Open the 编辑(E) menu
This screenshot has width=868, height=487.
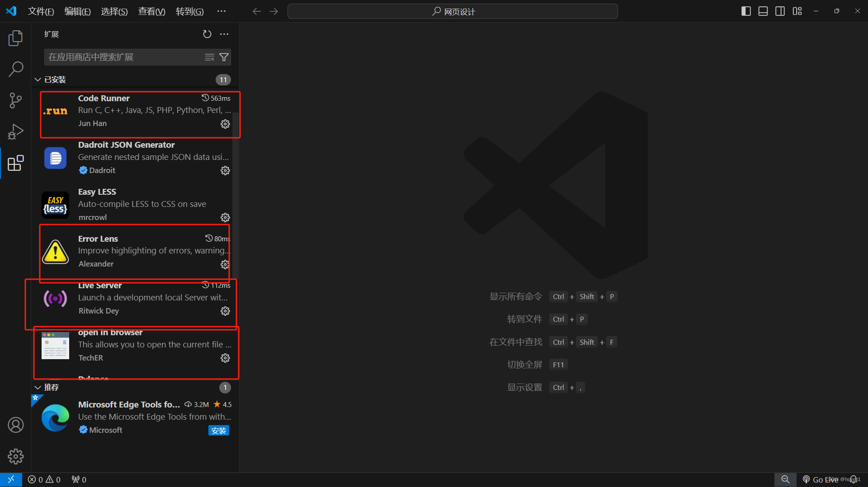pos(77,11)
